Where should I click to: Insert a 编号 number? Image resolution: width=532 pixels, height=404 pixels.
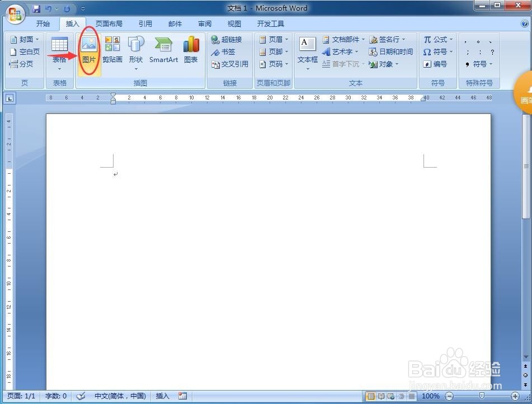point(435,64)
